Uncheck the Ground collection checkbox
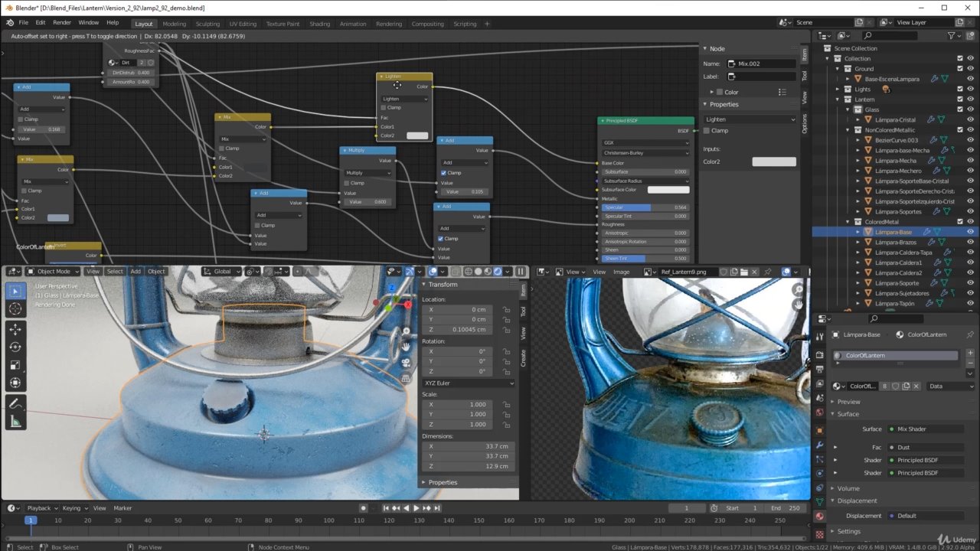This screenshot has height=551, width=980. pos(959,69)
